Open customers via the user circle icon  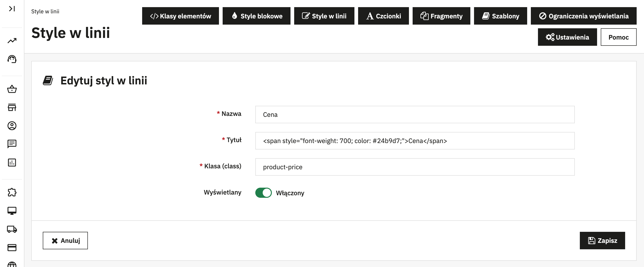click(12, 126)
